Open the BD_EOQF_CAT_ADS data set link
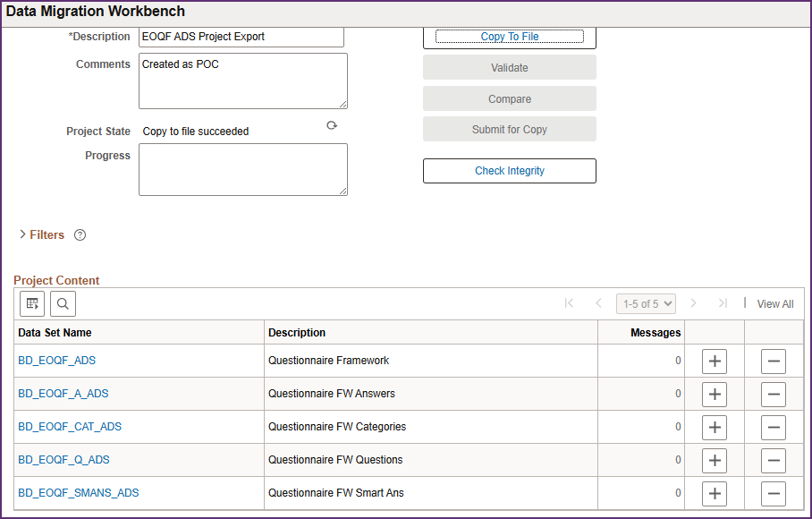 (x=70, y=427)
